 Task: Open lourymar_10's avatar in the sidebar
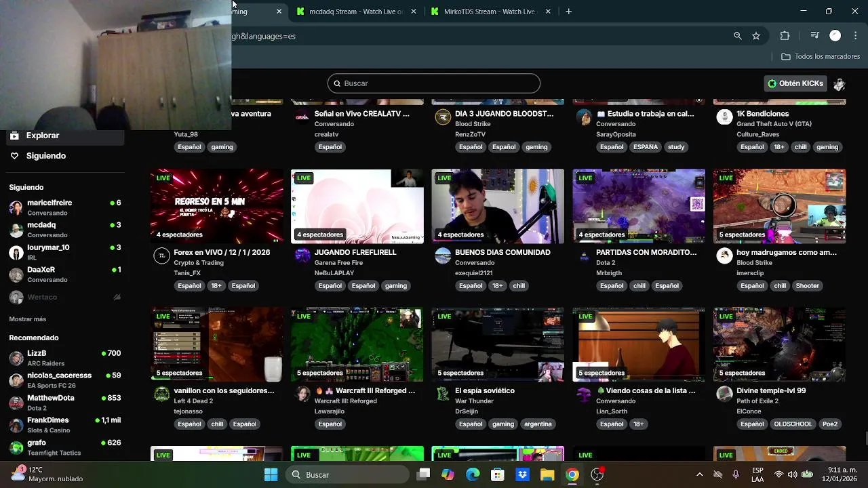coord(16,253)
